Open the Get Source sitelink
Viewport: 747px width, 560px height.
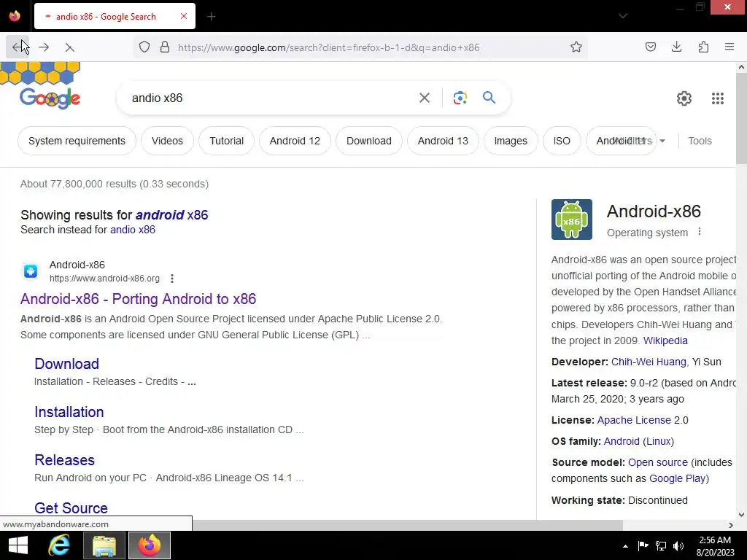tap(71, 507)
